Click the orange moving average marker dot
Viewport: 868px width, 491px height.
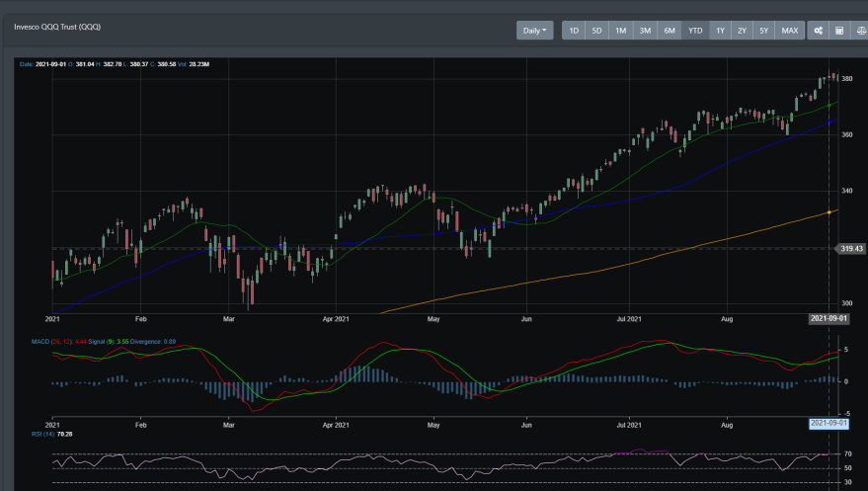coord(829,212)
